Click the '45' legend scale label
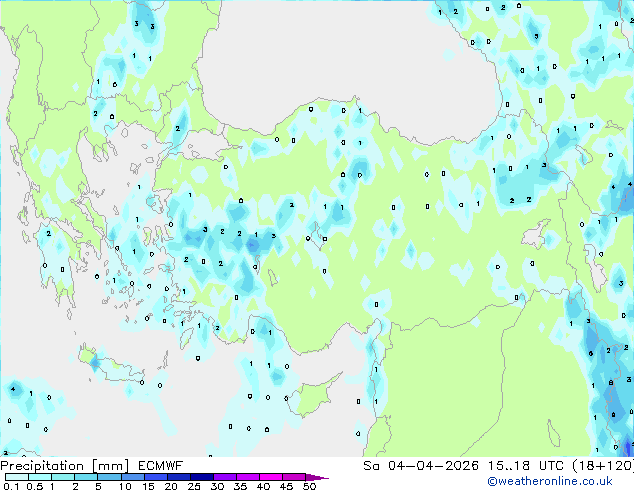The width and height of the screenshot is (634, 490). (286, 486)
